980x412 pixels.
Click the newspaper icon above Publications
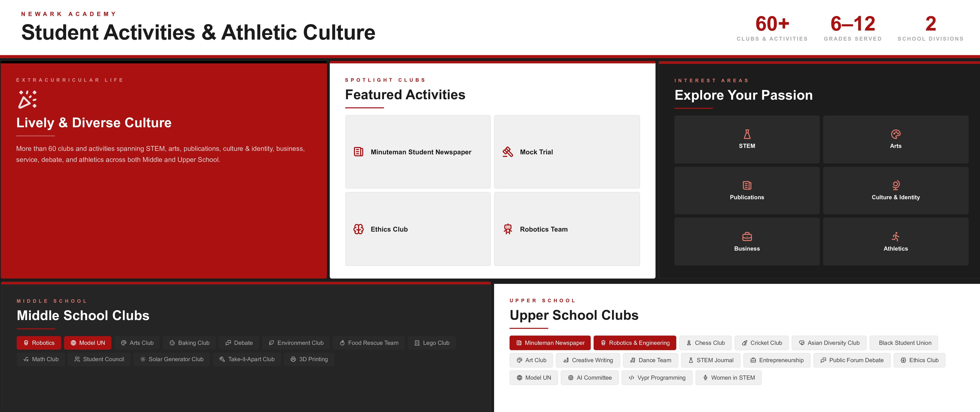(747, 185)
